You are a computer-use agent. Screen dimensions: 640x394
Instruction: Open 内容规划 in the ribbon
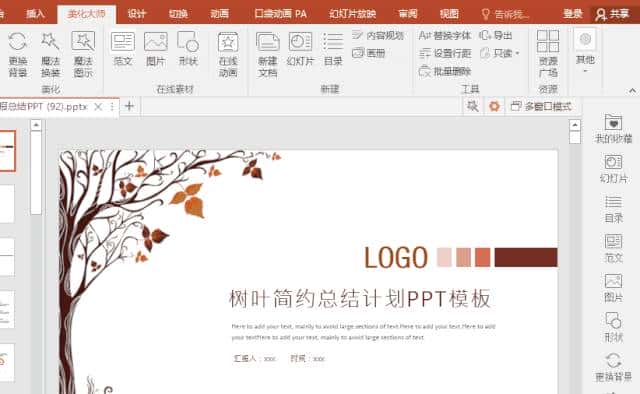pos(378,36)
